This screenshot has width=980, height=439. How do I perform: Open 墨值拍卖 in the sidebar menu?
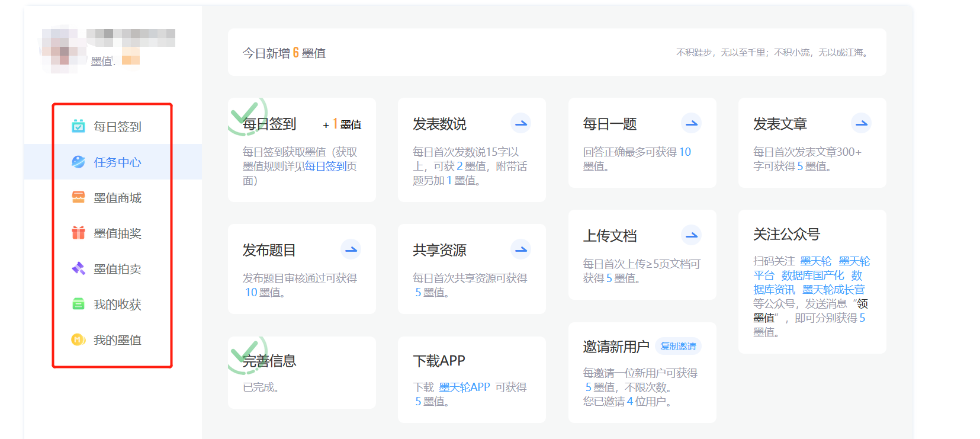pos(113,268)
